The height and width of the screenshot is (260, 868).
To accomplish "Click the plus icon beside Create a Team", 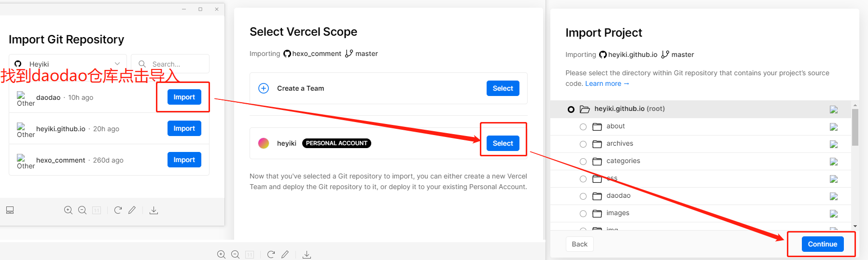I will click(264, 88).
